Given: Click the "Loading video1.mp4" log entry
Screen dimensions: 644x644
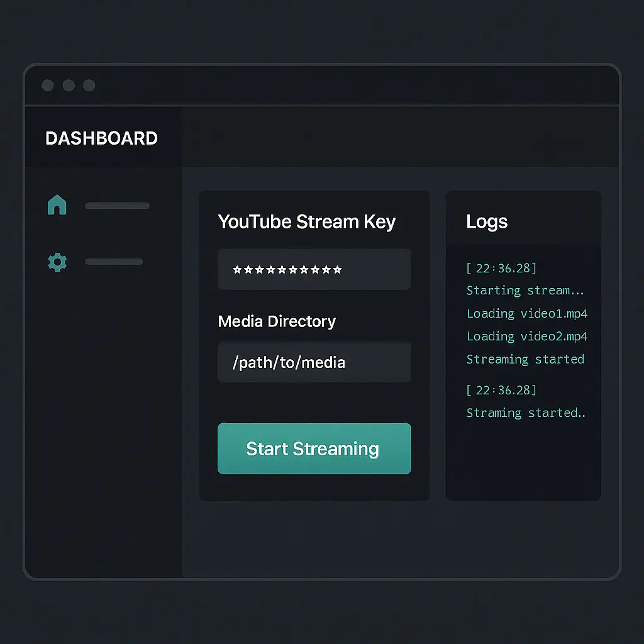Looking at the screenshot, I should pyautogui.click(x=527, y=313).
